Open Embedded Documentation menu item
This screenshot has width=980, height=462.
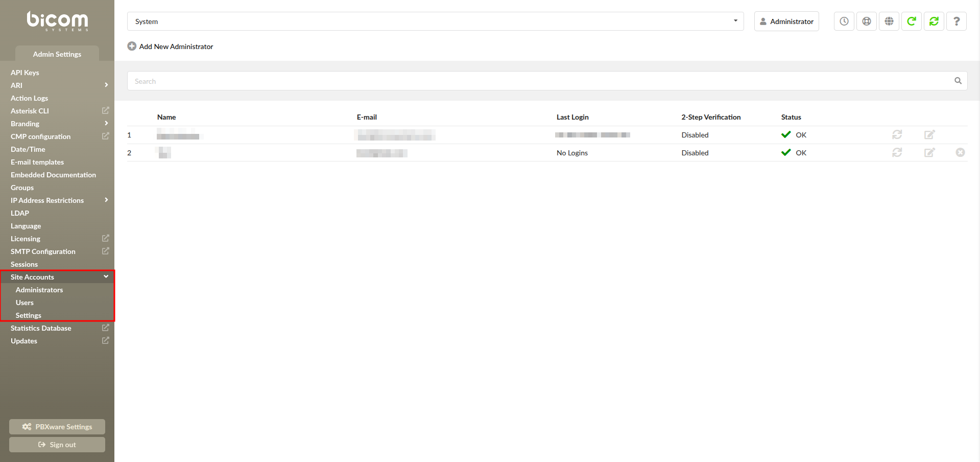click(53, 175)
